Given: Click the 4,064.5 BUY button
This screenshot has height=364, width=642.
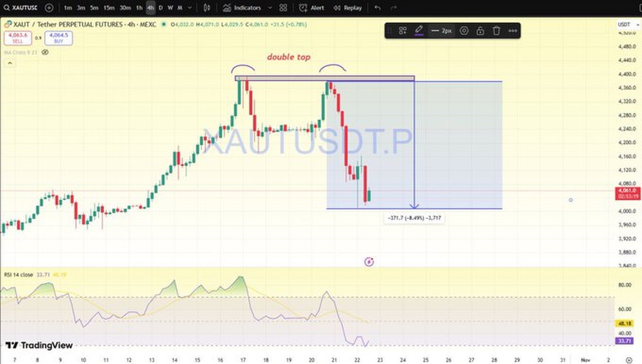Looking at the screenshot, I should coord(58,38).
